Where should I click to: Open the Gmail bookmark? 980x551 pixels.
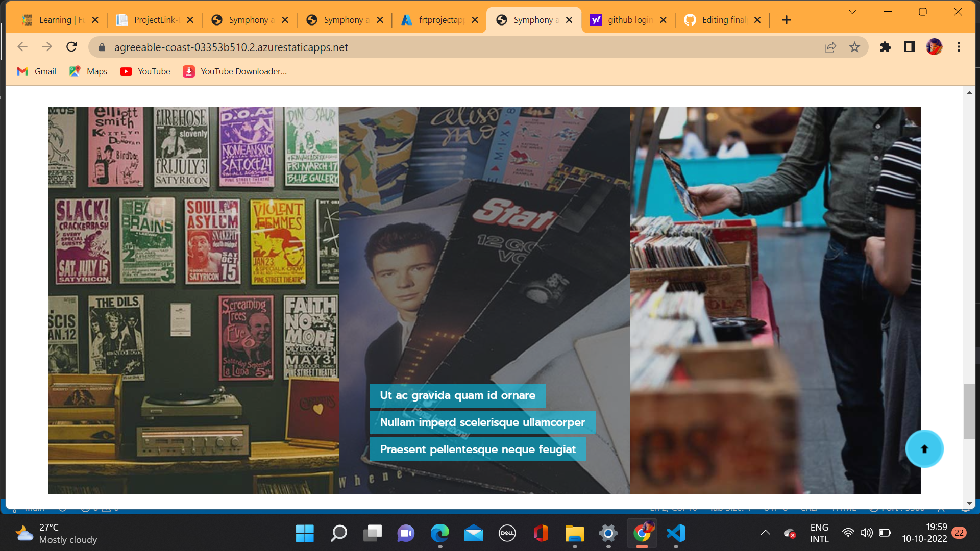pos(36,71)
